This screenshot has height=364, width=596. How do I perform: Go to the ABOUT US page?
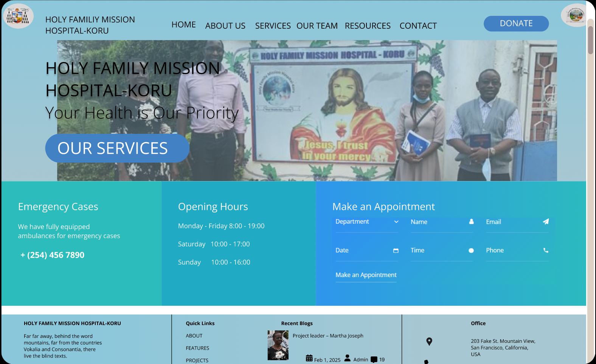(225, 26)
